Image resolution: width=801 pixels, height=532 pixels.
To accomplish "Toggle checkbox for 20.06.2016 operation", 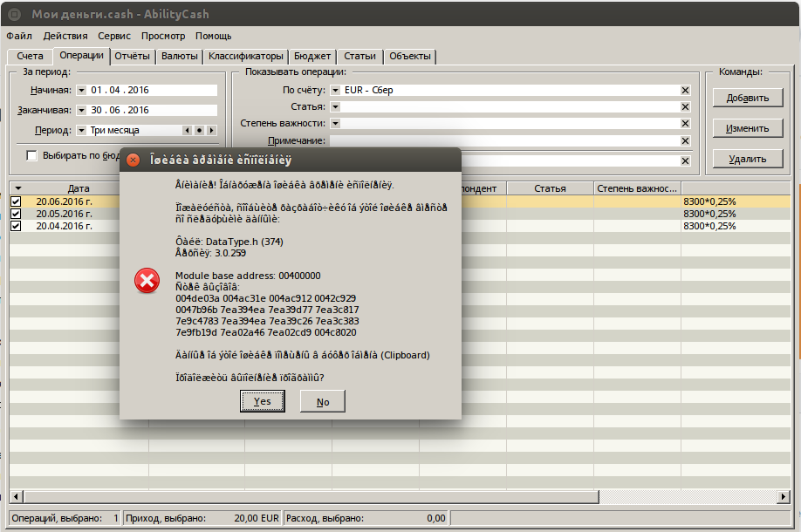I will 16,201.
